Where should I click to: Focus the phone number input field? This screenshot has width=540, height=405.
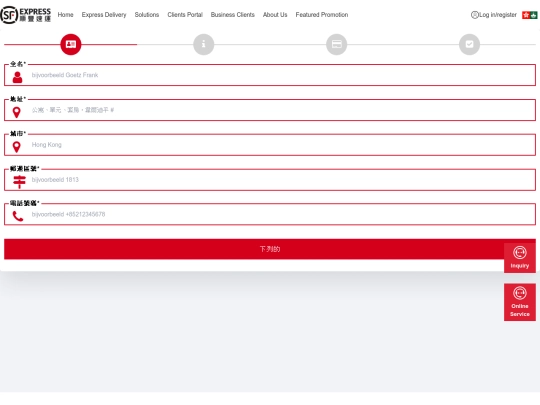[270, 215]
